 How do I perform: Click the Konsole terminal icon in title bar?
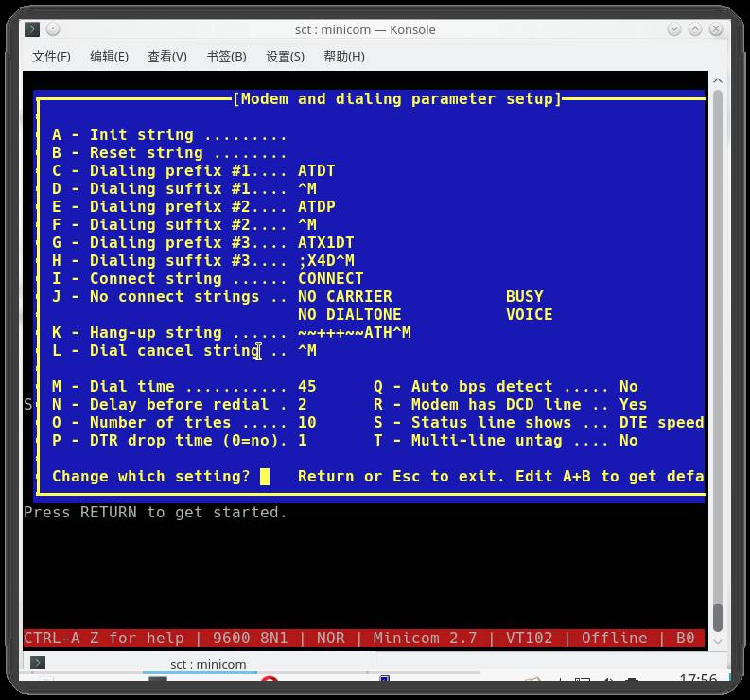pos(32,29)
